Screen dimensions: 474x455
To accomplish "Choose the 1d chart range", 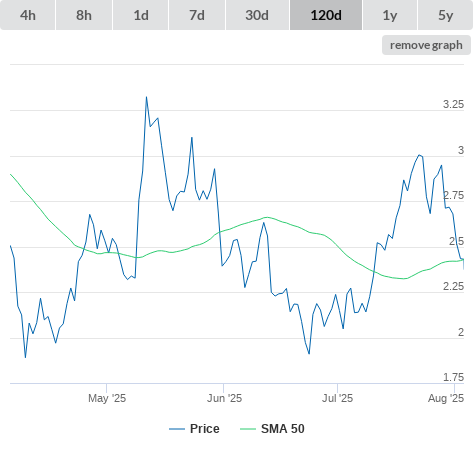I will coord(141,15).
